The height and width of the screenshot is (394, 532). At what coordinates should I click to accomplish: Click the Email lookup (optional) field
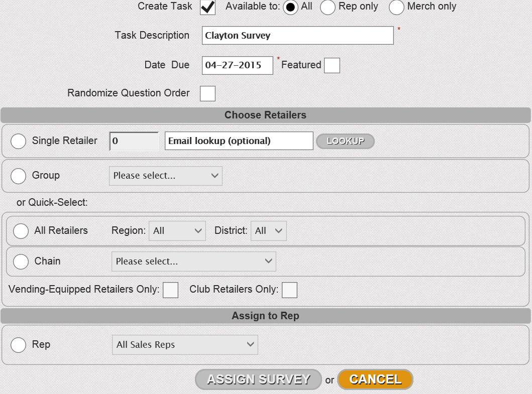(x=239, y=141)
